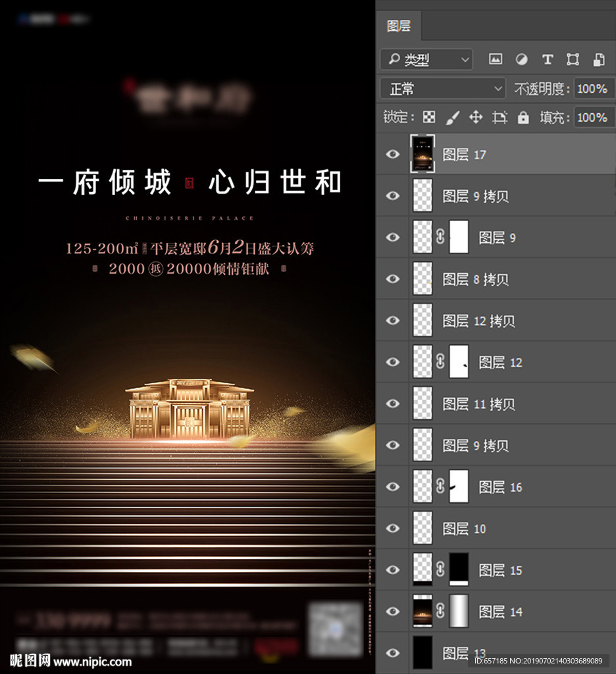Open the 正常 blend mode dropdown
Screen dimensions: 616x674
[x=443, y=89]
